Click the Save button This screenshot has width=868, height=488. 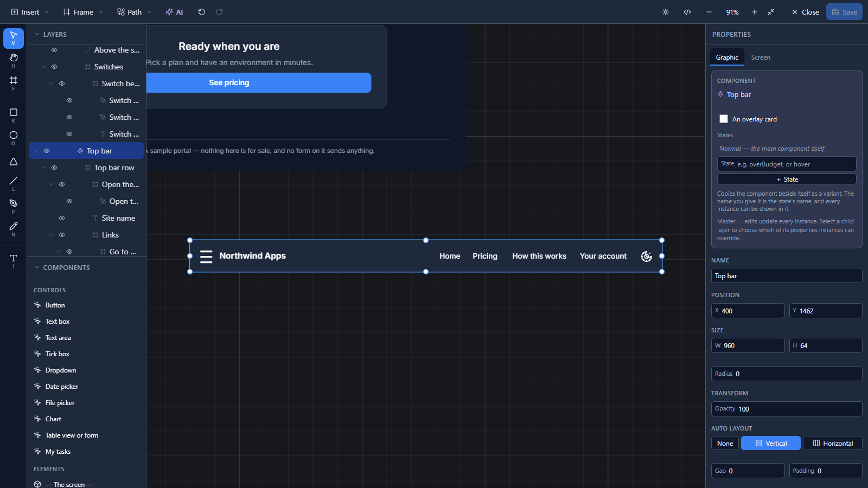click(844, 12)
